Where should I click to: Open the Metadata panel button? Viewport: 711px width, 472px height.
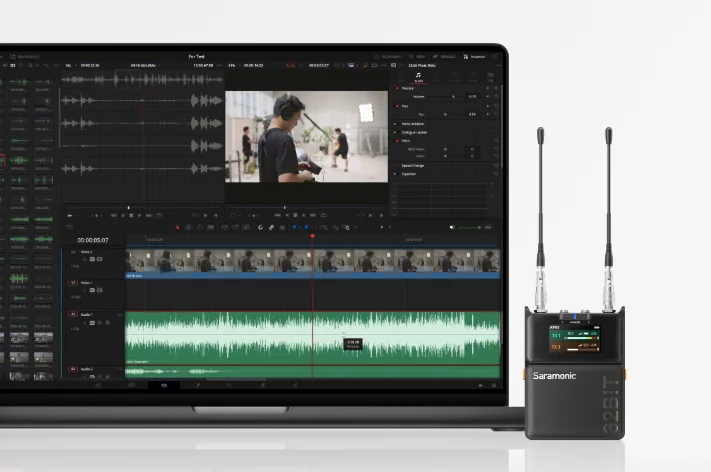click(x=444, y=57)
